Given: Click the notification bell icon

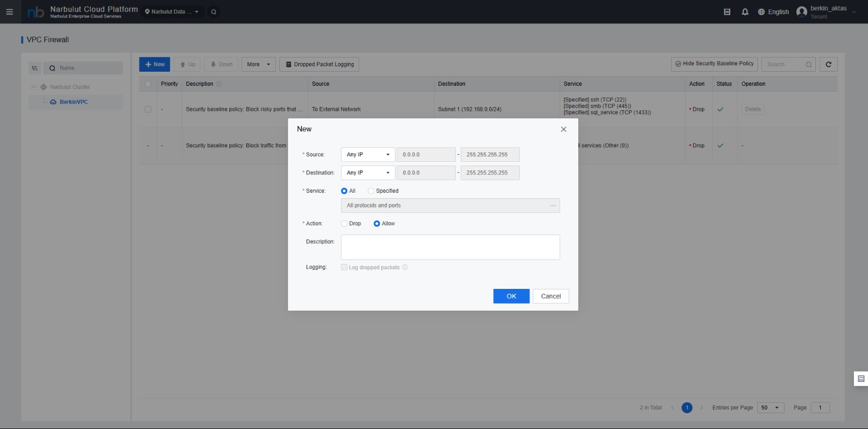Looking at the screenshot, I should click(x=745, y=12).
